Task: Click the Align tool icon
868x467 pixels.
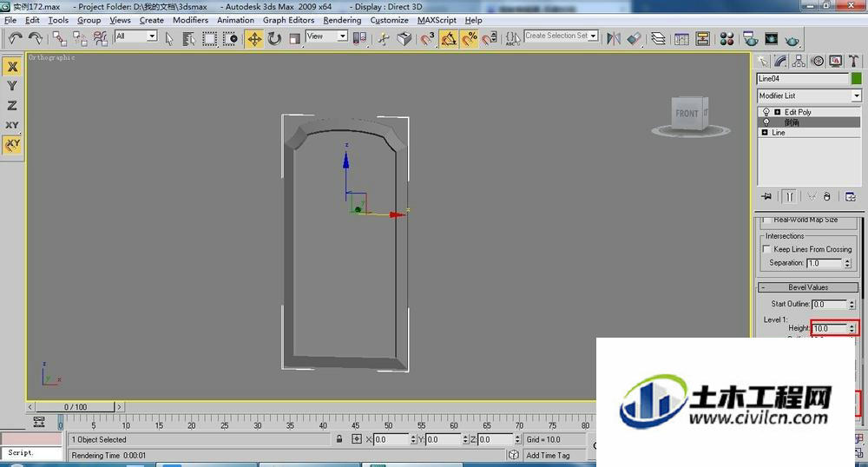Action: click(x=635, y=39)
